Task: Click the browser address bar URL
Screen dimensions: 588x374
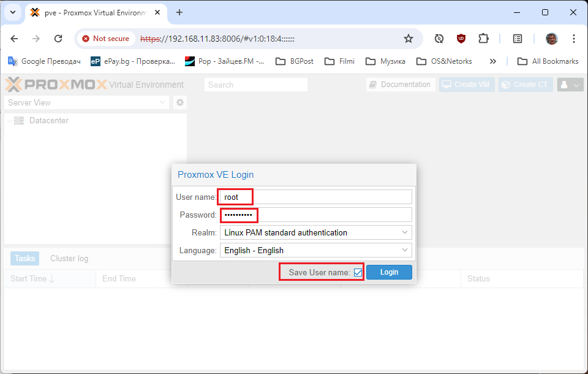Action: tap(217, 39)
